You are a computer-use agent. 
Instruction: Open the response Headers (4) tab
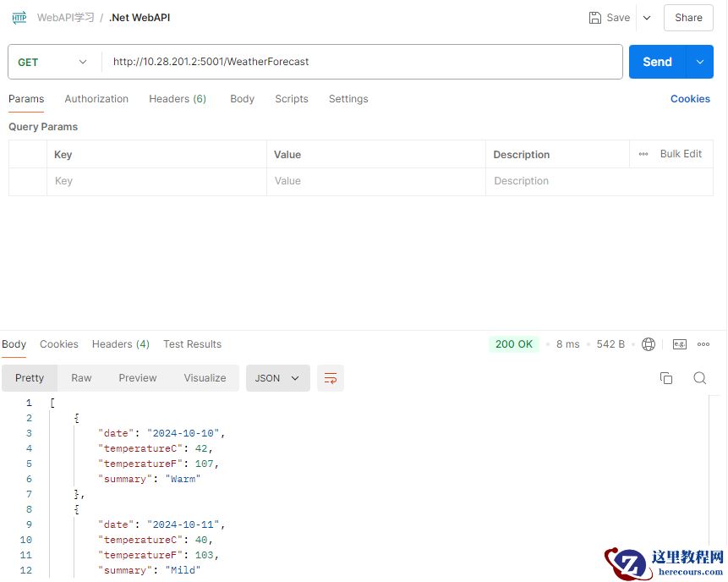tap(121, 344)
